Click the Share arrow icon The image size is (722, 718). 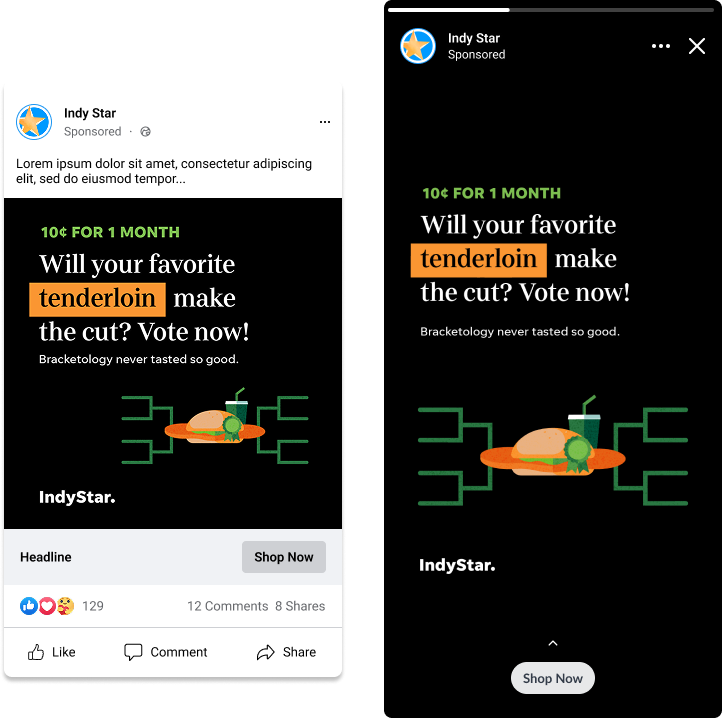266,652
